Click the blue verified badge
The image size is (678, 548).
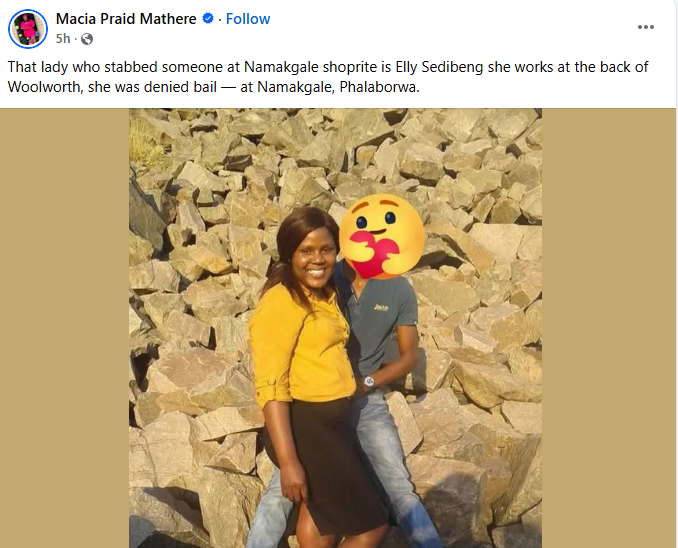click(x=209, y=19)
